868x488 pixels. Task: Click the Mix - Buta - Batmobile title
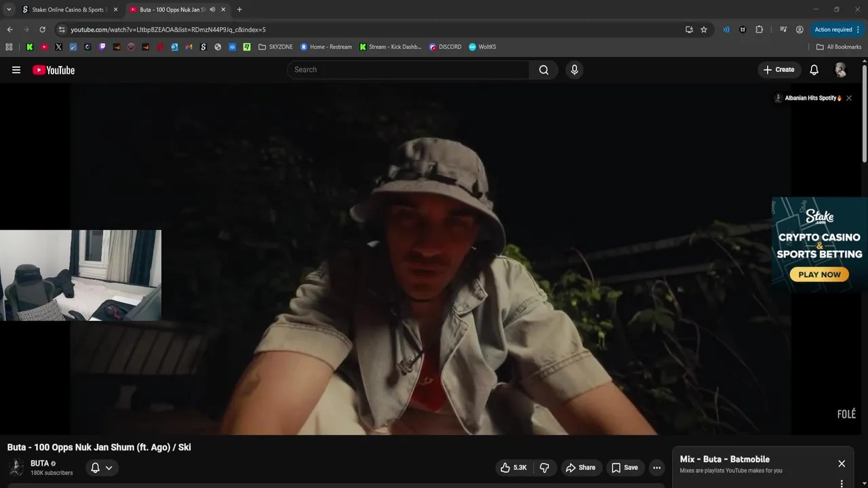coord(724,460)
